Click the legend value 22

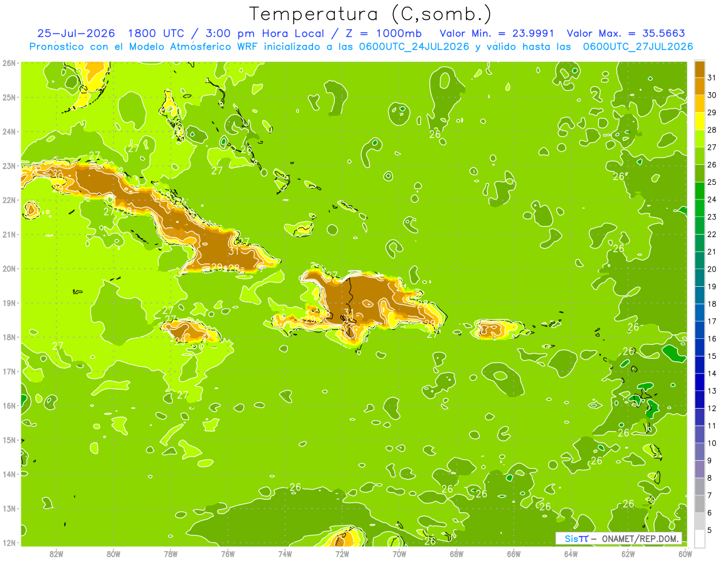(712, 234)
